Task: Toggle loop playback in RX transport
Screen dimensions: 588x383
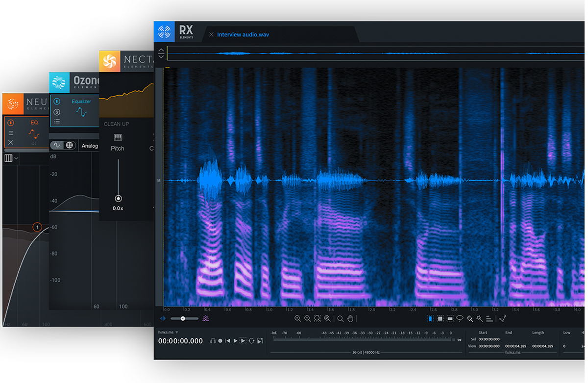Action: (x=251, y=341)
